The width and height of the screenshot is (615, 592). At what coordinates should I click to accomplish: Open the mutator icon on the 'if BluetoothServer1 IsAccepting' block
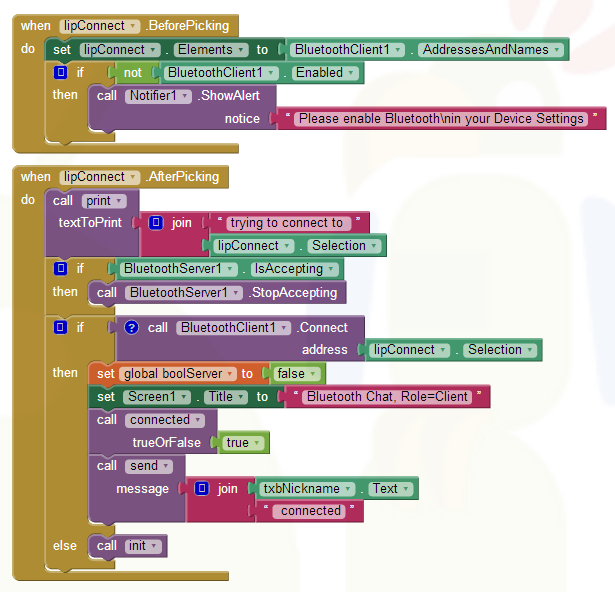(x=60, y=269)
